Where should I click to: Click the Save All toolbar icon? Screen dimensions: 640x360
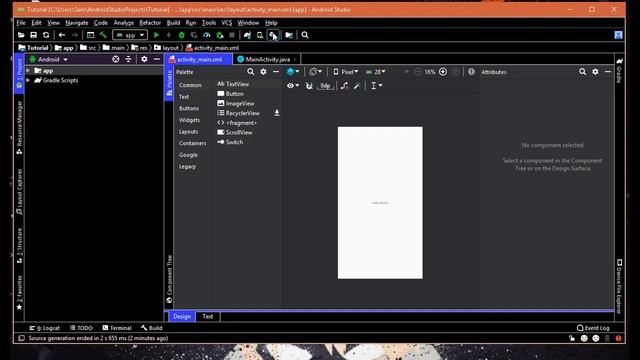pos(33,35)
